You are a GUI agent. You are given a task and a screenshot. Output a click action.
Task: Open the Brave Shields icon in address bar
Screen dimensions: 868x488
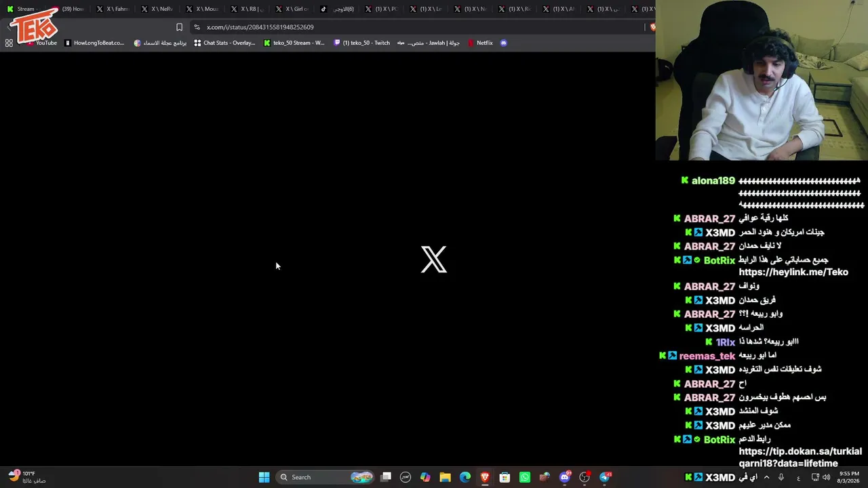[x=652, y=27]
